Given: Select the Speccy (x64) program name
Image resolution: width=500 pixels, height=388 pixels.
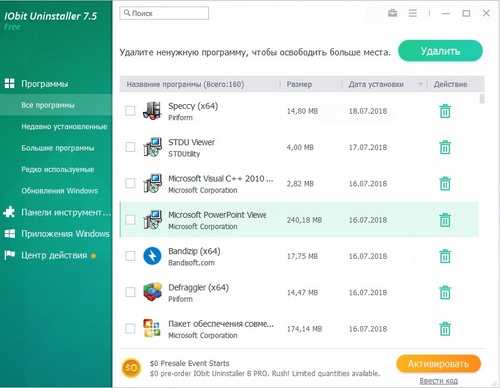Looking at the screenshot, I should (193, 106).
